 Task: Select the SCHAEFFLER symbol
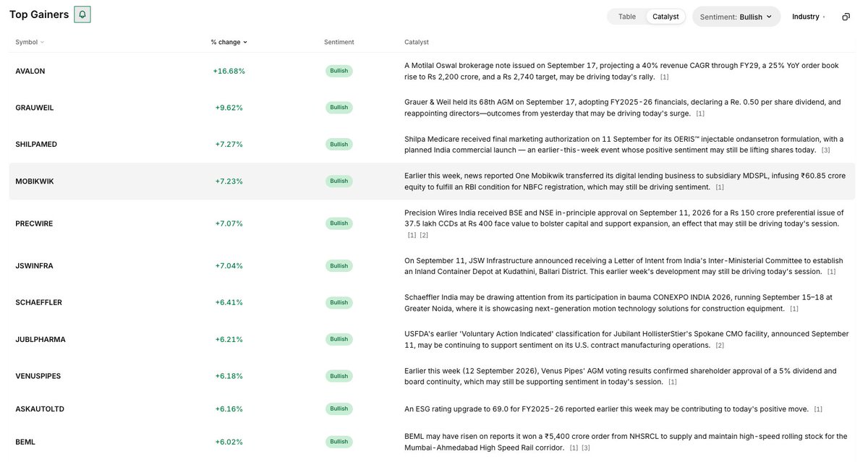point(38,302)
